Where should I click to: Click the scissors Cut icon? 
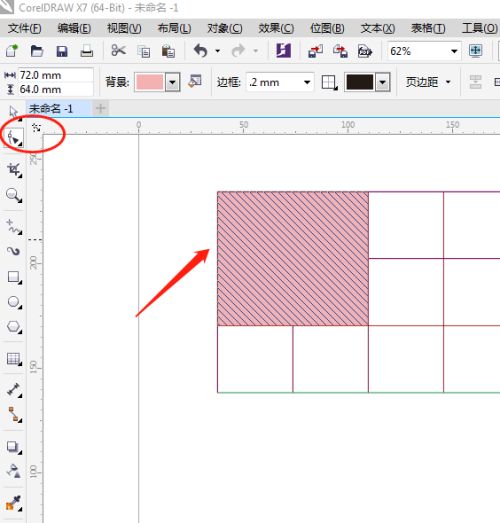tap(118, 51)
